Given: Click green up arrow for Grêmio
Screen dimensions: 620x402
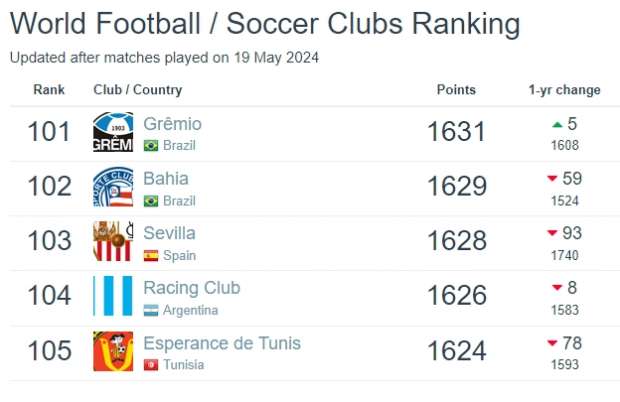Looking at the screenshot, I should tap(557, 125).
